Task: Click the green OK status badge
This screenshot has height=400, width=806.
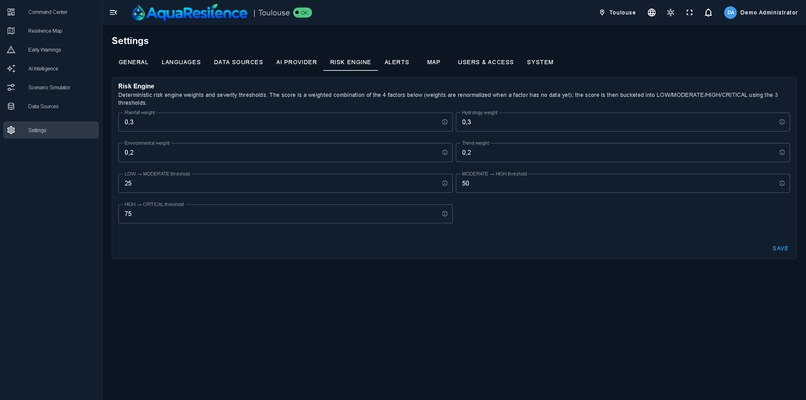Action: click(302, 12)
